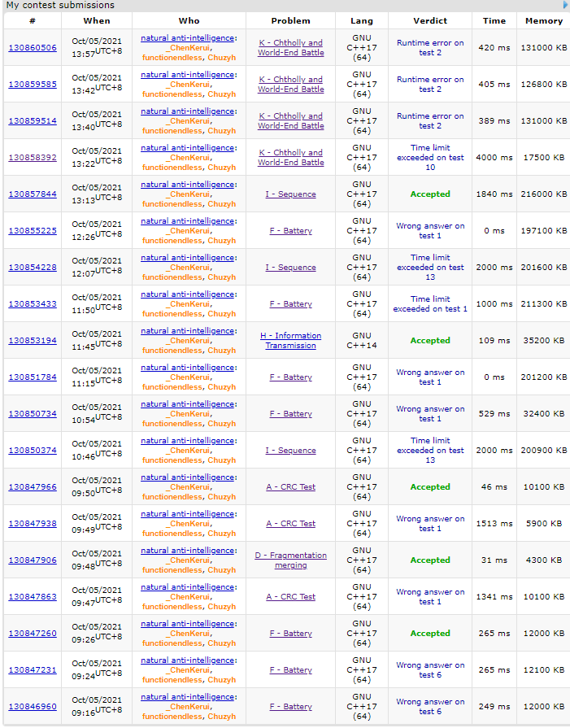Open submission 130859514
Image resolution: width=570 pixels, height=728 pixels.
(x=33, y=121)
